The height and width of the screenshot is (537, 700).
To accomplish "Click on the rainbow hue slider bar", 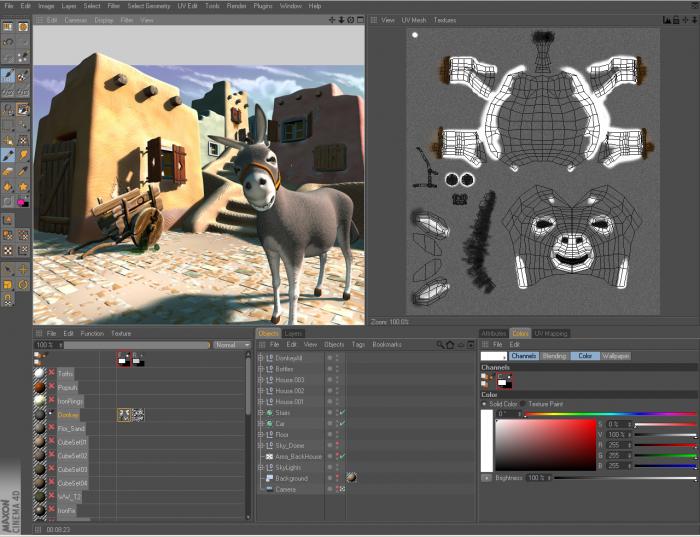I will click(610, 414).
